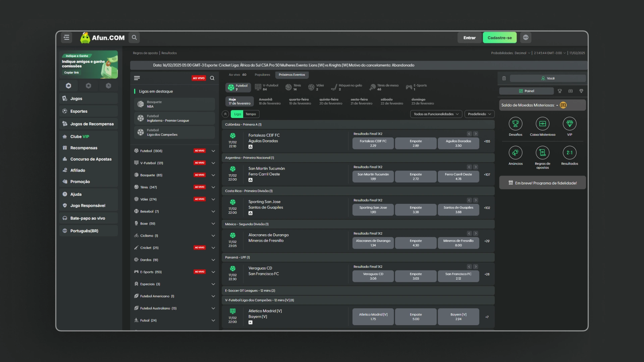
Task: Click the Resultados 2:1 icon
Action: [570, 153]
